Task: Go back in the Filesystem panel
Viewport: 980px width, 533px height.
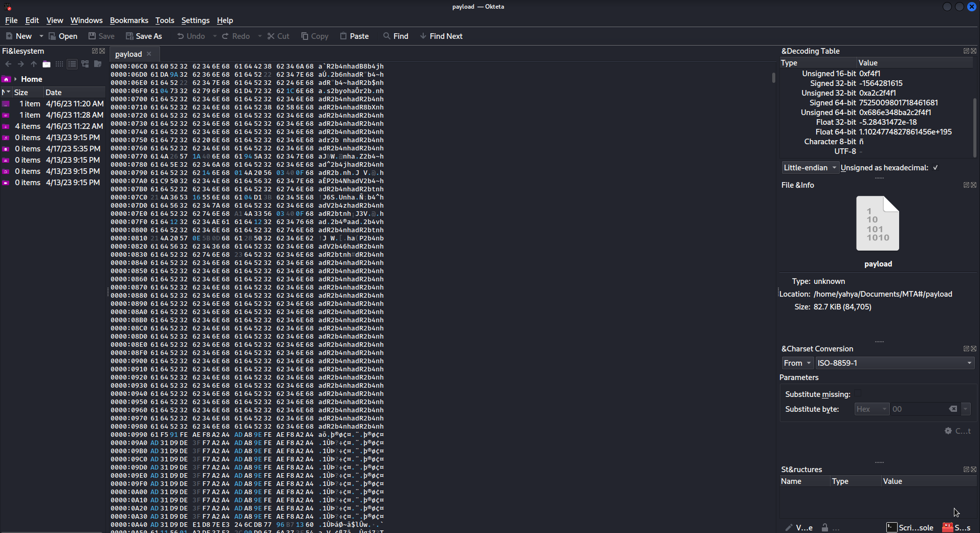Action: coord(8,64)
